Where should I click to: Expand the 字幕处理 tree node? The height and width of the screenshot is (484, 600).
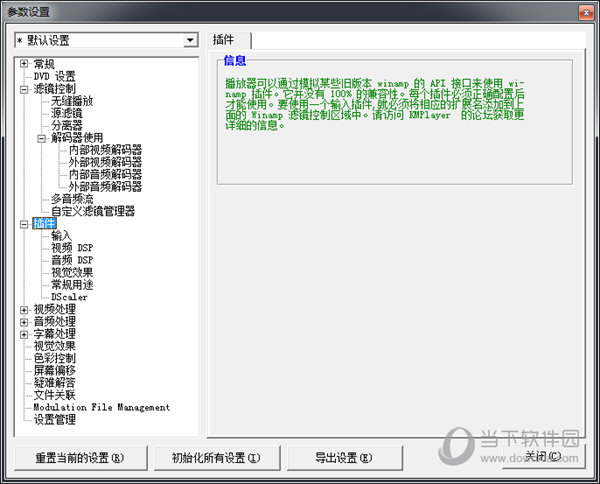pyautogui.click(x=24, y=334)
